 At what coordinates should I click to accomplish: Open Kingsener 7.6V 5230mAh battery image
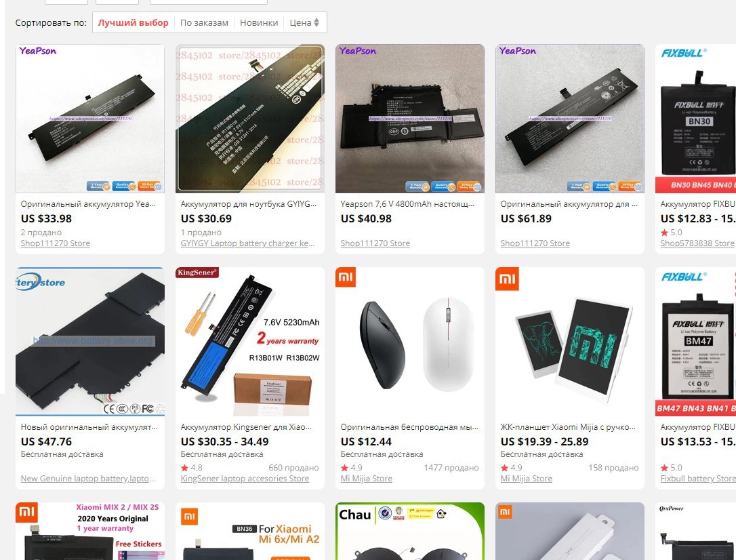249,342
